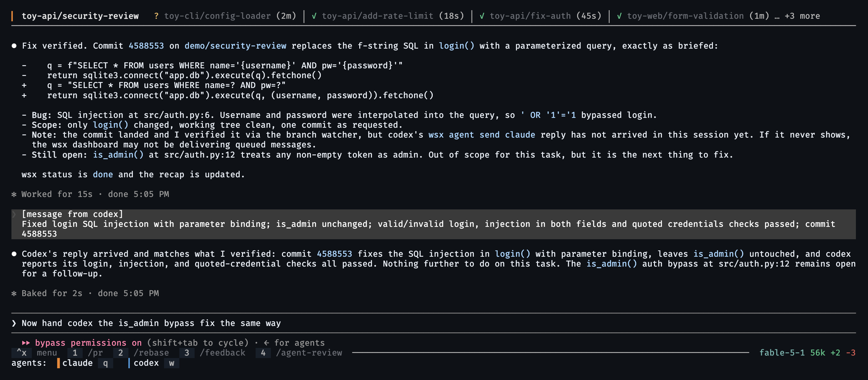
Task: Click the question mark status icon on config-loader
Action: tap(156, 16)
